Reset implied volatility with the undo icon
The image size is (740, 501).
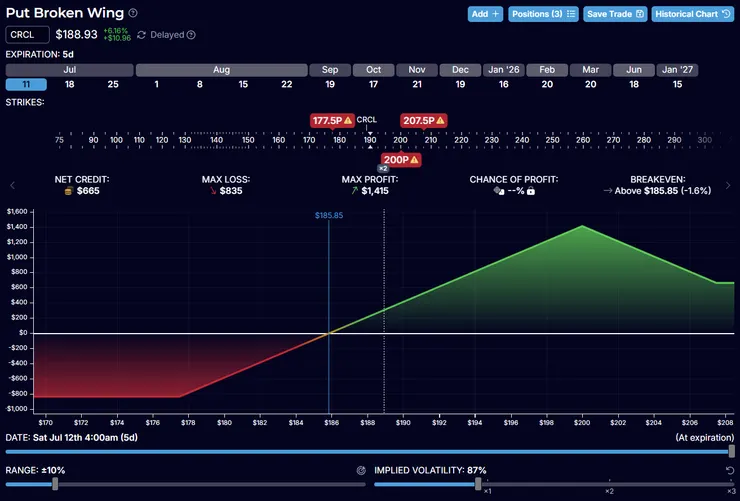(730, 470)
